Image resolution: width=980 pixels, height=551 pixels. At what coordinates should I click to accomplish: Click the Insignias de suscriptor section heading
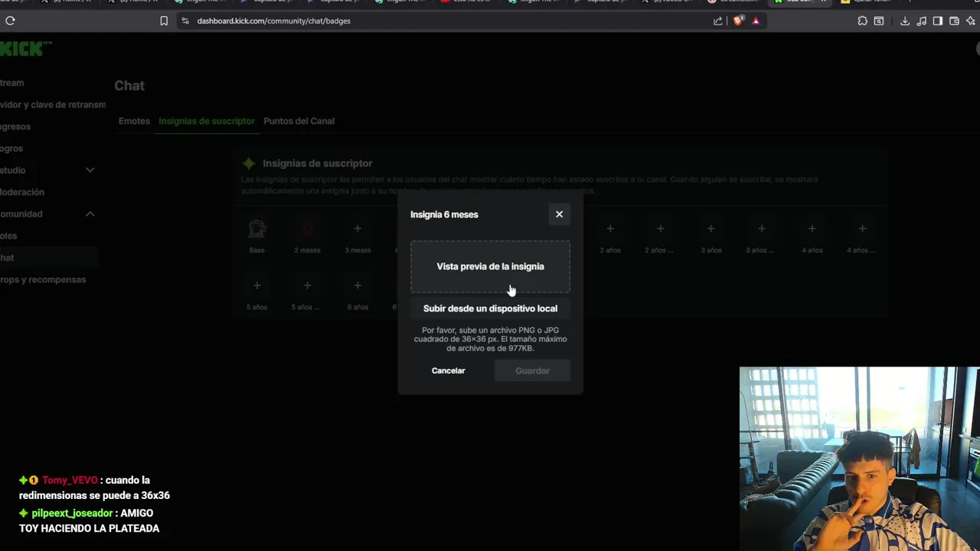pos(317,163)
